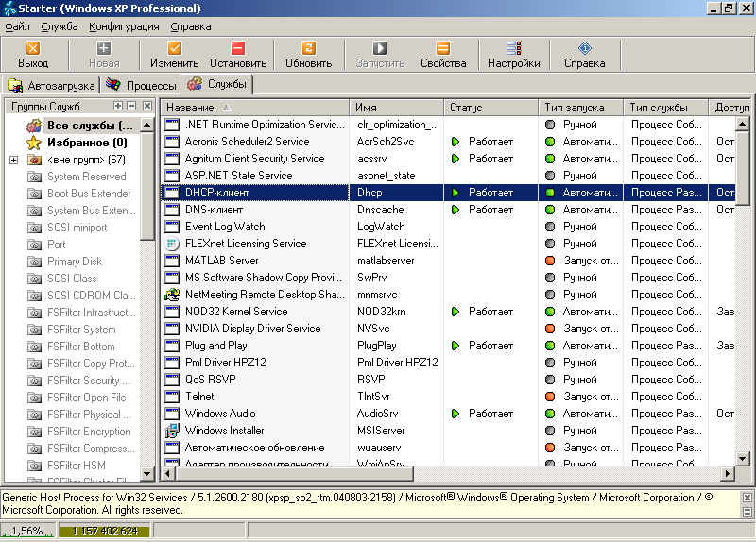Open Свойства properties toolbar icon
Viewport: 756px width, 542px height.
pos(443,48)
